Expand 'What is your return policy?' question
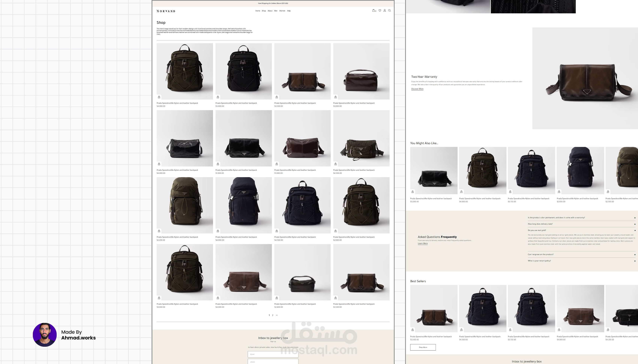638x364 pixels. pyautogui.click(x=635, y=261)
